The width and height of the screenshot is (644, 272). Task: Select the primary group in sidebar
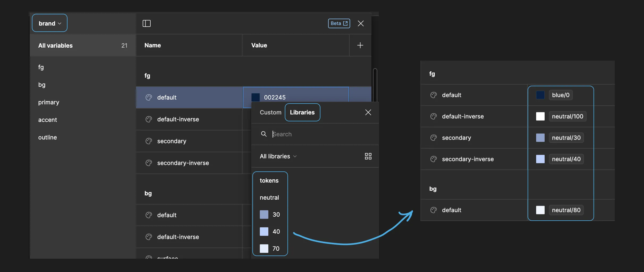click(x=49, y=102)
